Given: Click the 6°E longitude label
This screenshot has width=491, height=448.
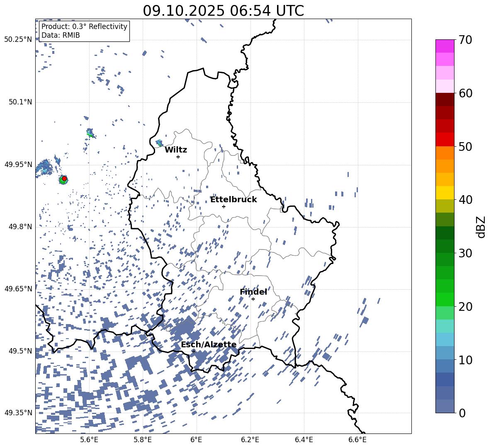Looking at the screenshot, I should point(196,440).
